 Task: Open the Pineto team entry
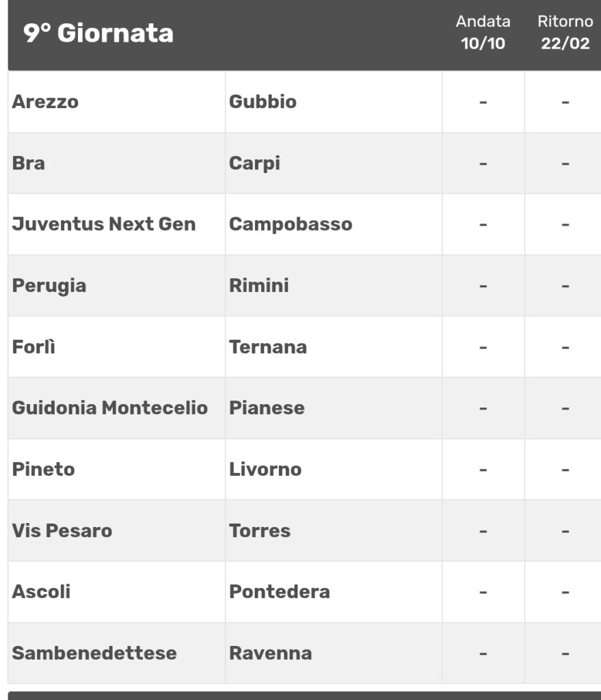pos(43,470)
